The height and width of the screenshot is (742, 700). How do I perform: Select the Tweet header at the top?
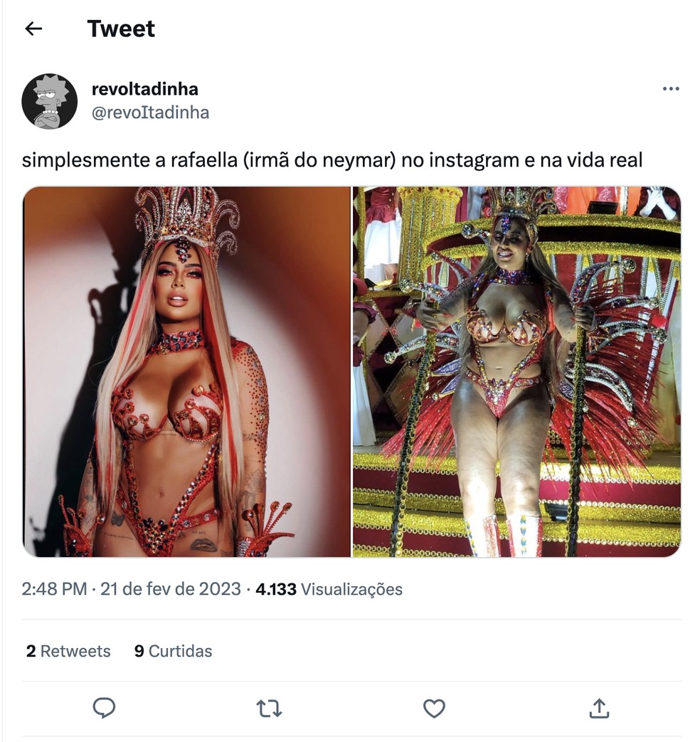pyautogui.click(x=121, y=29)
